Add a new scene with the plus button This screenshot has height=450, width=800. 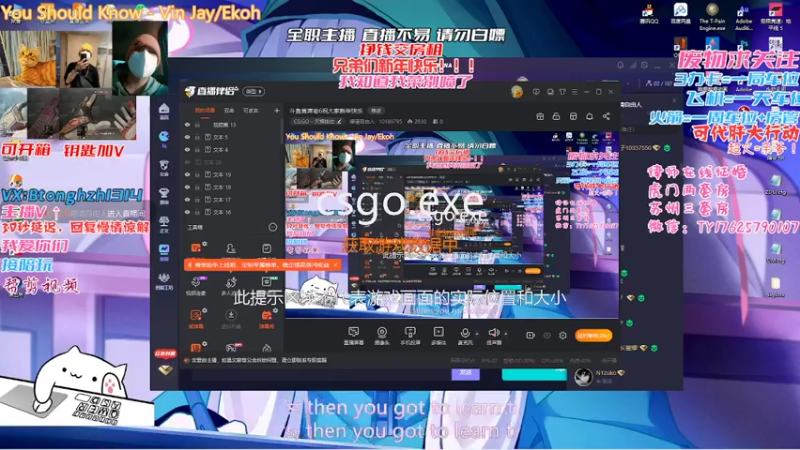[277, 110]
